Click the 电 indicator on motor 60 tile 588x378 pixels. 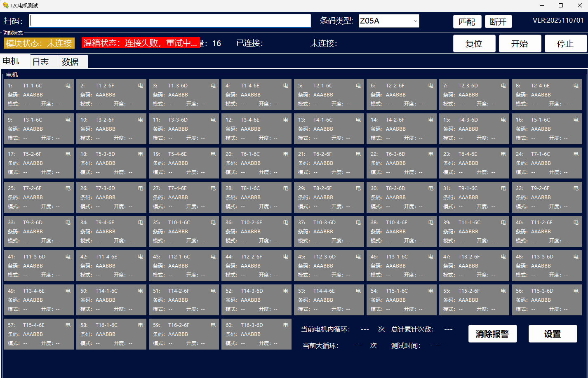(x=286, y=325)
